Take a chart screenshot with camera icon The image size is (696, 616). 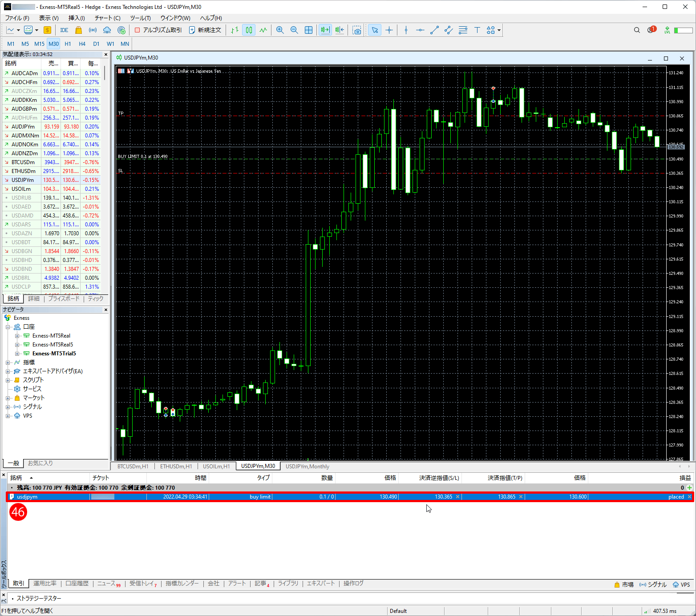coord(357,30)
